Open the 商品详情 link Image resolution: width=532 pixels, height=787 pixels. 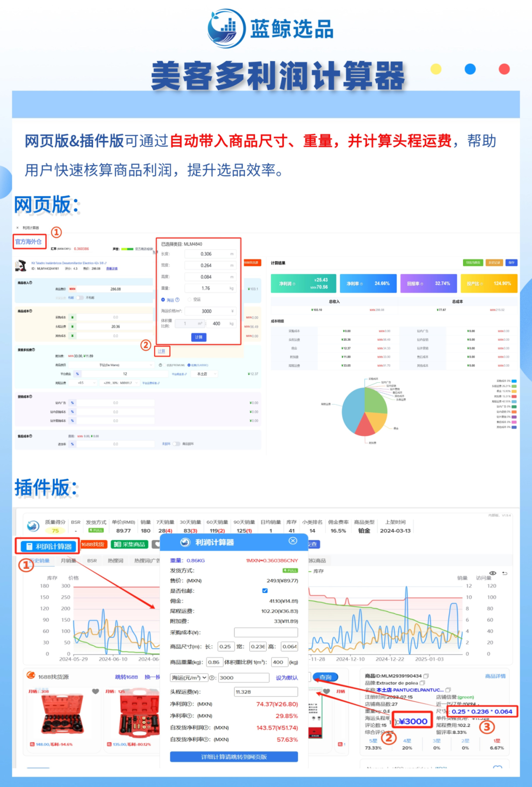pyautogui.click(x=495, y=676)
